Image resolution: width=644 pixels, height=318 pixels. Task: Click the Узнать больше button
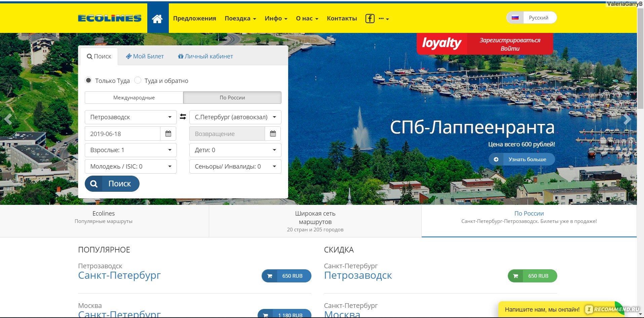522,159
